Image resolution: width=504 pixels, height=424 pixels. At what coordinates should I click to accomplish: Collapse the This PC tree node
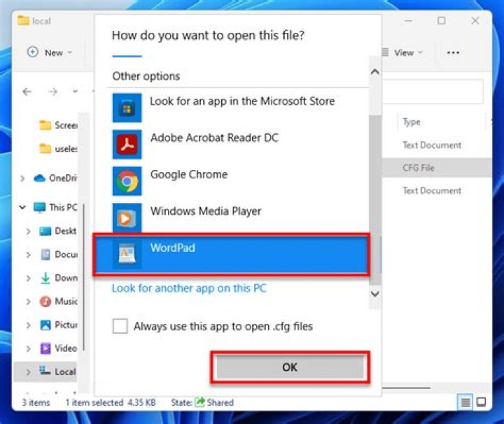[22, 208]
